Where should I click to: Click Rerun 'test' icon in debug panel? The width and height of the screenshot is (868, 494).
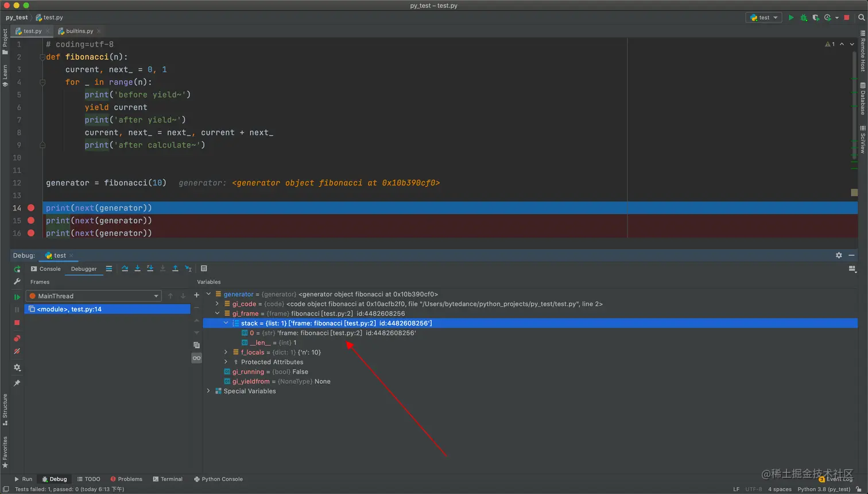pos(17,269)
